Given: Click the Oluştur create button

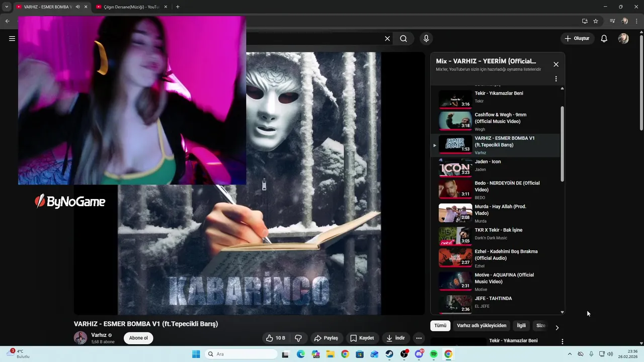Looking at the screenshot, I should coord(577,38).
